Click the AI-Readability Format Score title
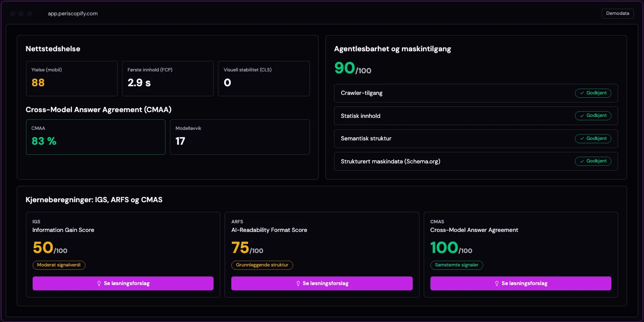644x322 pixels. (x=269, y=230)
